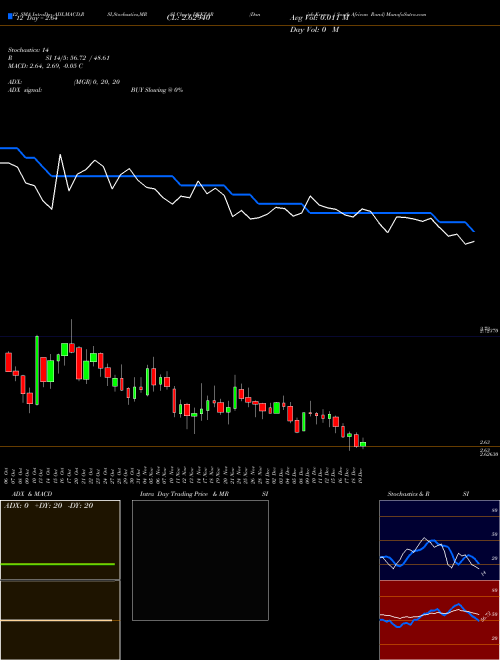
Task: Click the "(MGR) 0, 20, 20" ADX value
Action: 97,82
